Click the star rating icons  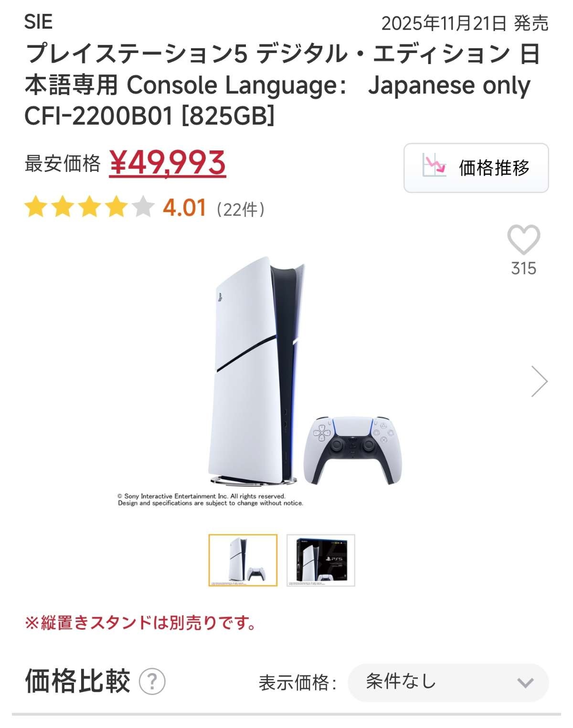89,208
